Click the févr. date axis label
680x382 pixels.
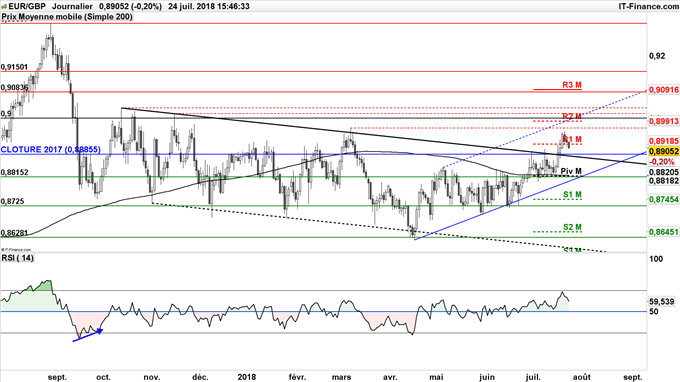pos(298,377)
